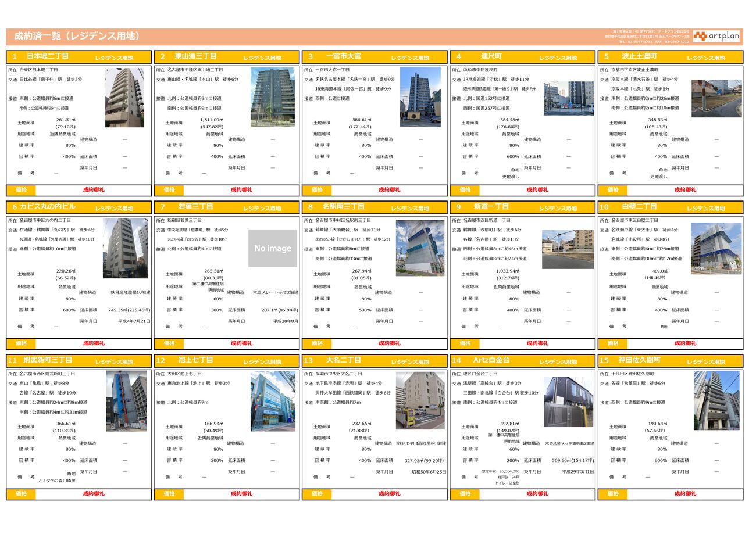The width and height of the screenshot is (756, 534).
Task: Click the No image placeholder for 若葉三丁目
Action: pos(273,248)
